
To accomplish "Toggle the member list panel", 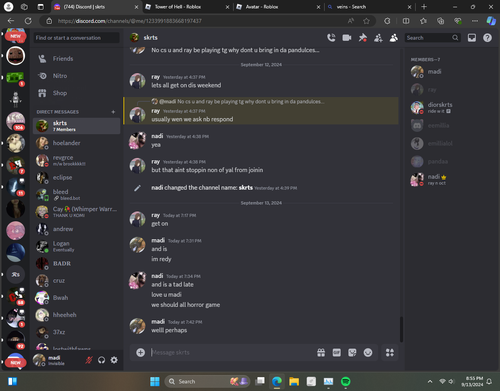I will click(394, 38).
